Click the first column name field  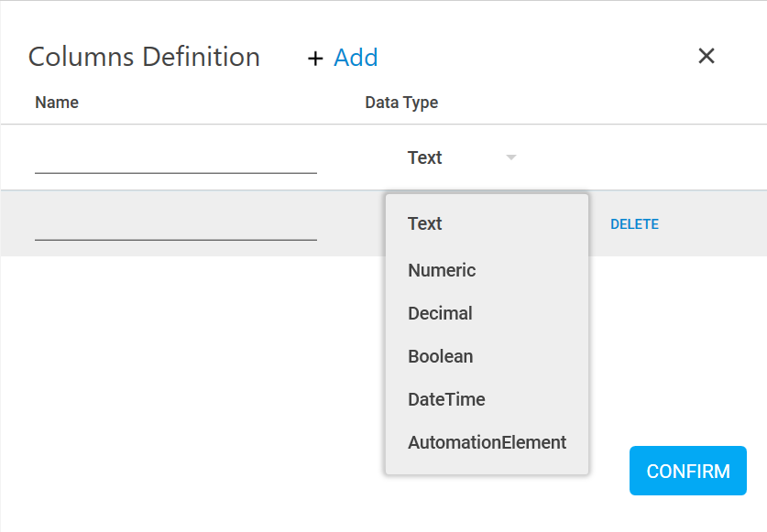[174, 163]
